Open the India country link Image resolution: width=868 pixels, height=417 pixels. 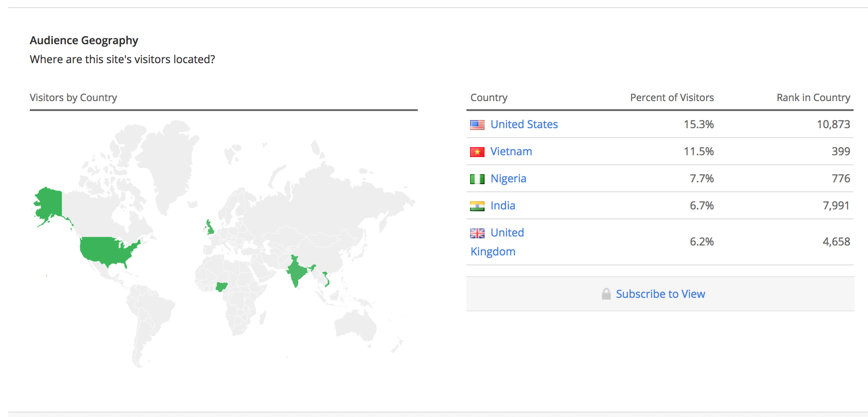[503, 206]
